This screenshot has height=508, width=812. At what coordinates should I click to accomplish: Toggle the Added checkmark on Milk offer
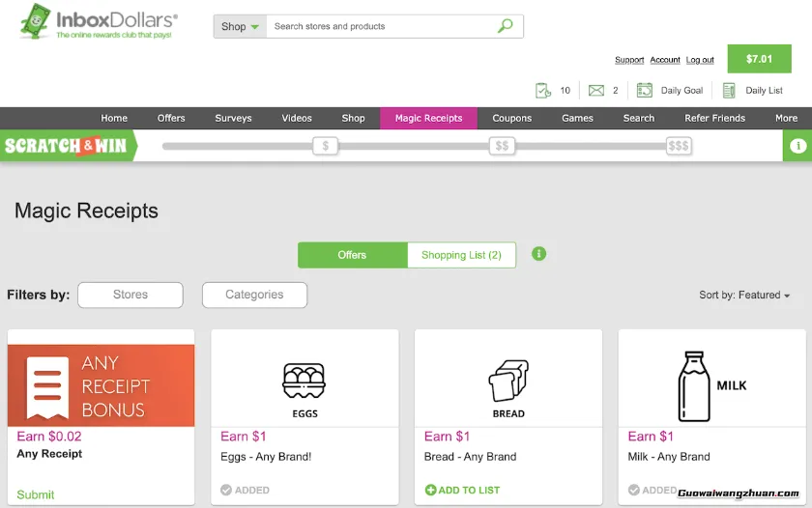[x=634, y=490]
